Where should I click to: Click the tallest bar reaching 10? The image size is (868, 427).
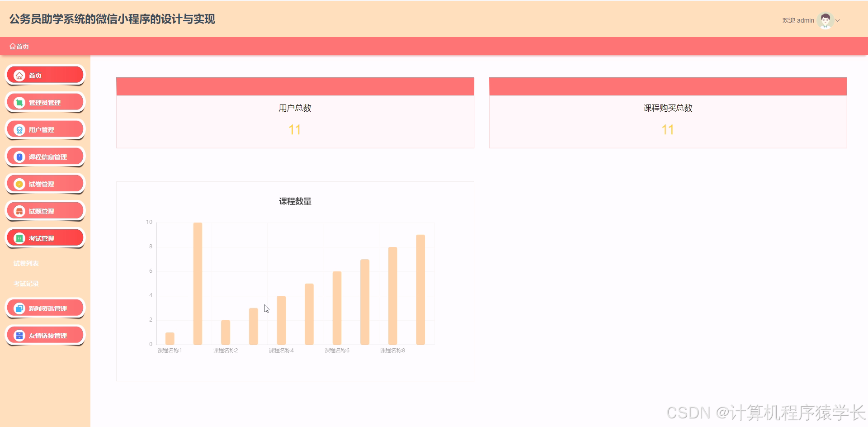[x=198, y=284]
